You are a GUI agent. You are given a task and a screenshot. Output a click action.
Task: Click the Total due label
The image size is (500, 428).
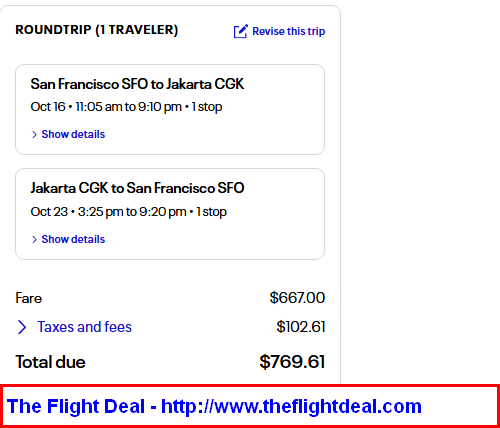(50, 362)
